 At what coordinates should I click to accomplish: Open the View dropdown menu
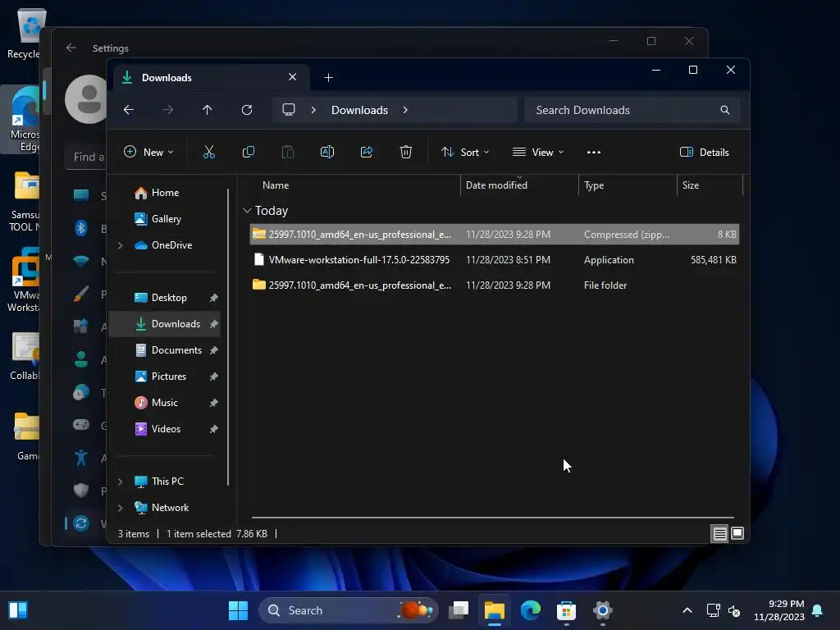point(538,152)
